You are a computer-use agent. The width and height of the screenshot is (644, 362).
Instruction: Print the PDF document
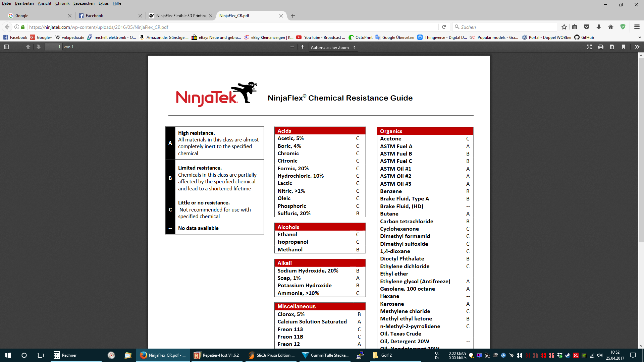(x=601, y=47)
